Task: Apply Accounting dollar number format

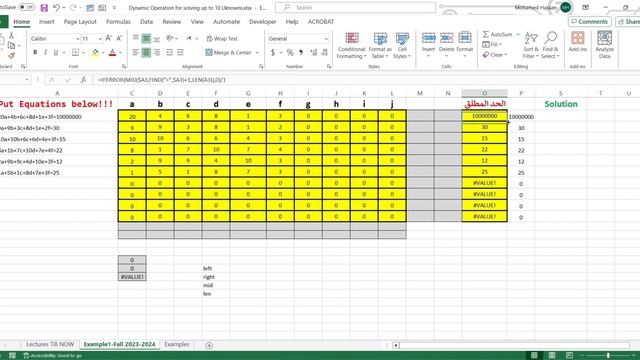Action: coord(273,53)
